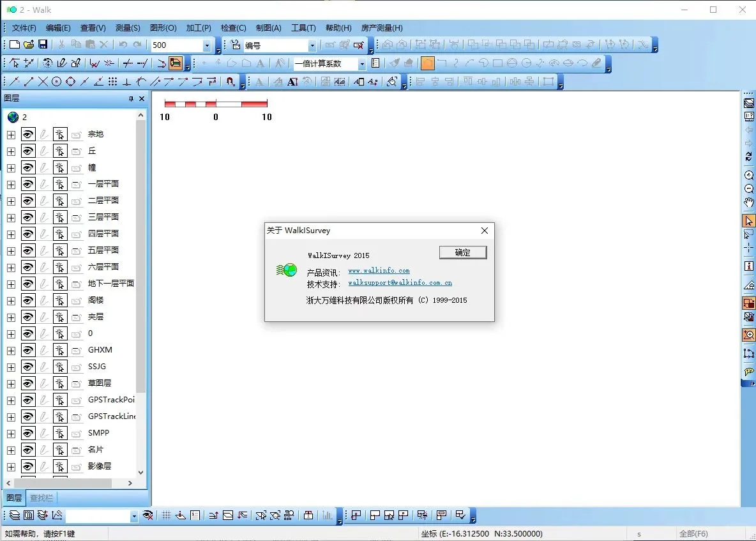The image size is (756, 541).
Task: Click the highlighted orange polyline draw tool
Action: pyautogui.click(x=428, y=63)
